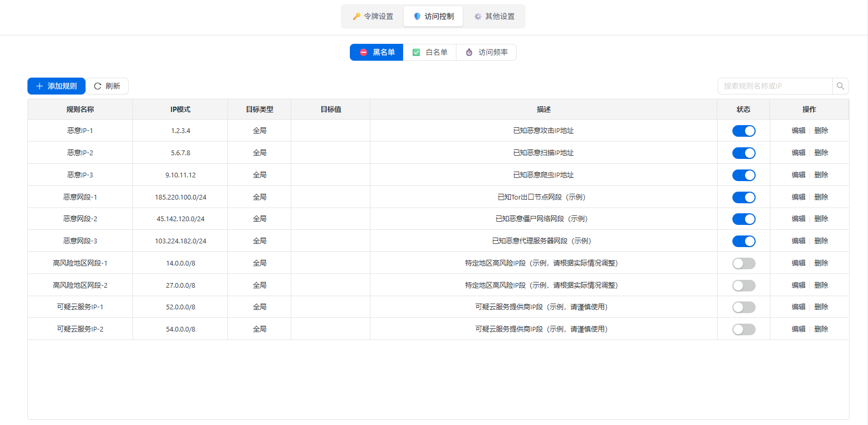Click the search magnifier icon button
The width and height of the screenshot is (868, 425).
tap(840, 86)
